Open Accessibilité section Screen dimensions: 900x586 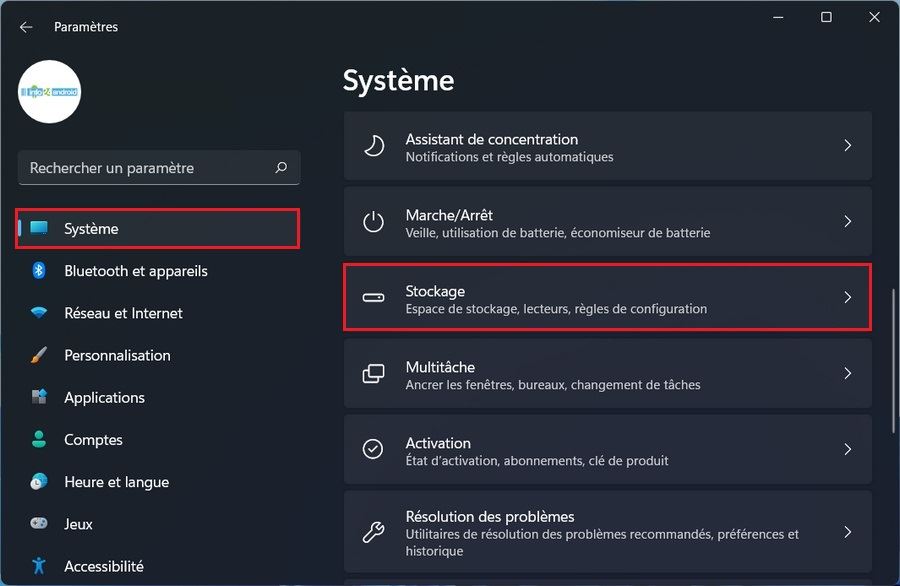pyautogui.click(x=104, y=566)
